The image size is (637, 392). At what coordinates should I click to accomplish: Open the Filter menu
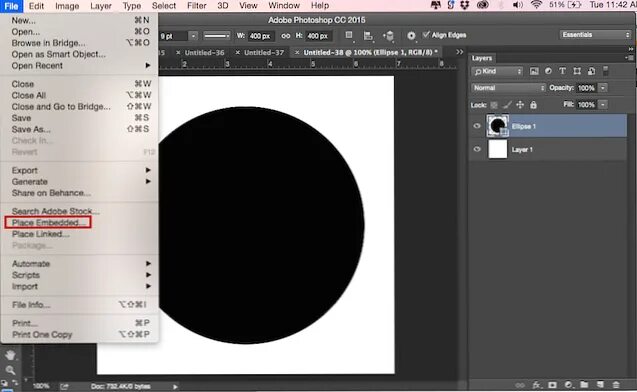pyautogui.click(x=197, y=6)
